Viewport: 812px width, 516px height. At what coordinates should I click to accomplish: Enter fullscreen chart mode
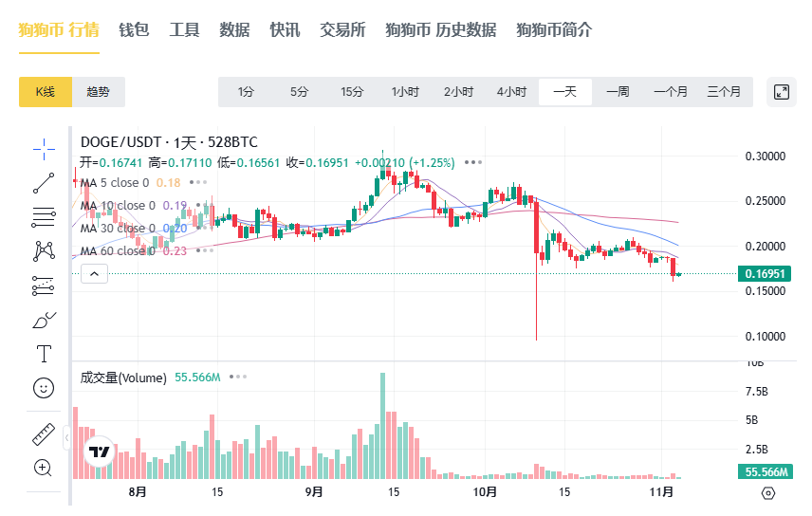point(782,92)
